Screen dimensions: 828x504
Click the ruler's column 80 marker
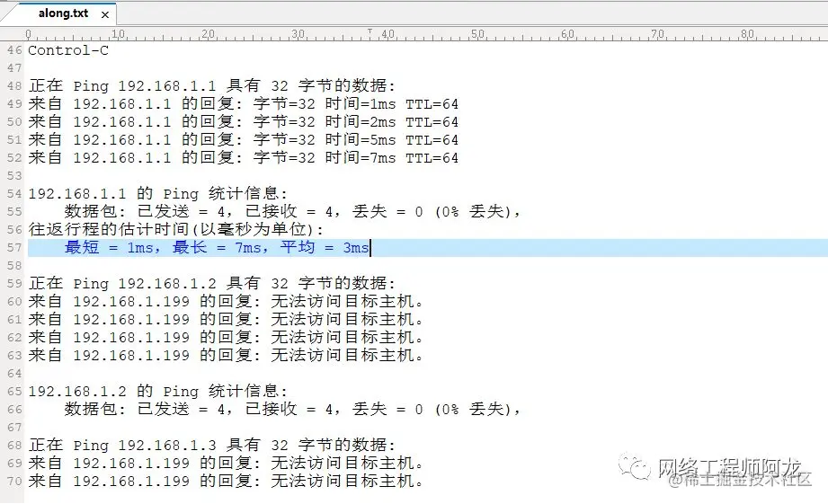pos(747,34)
